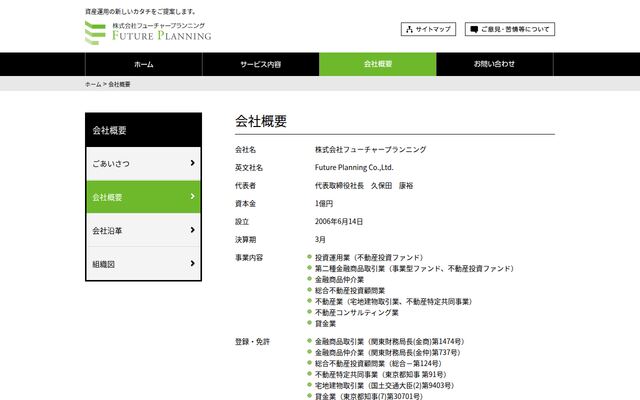The width and height of the screenshot is (640, 400).
Task: Click the ホーム breadcrumb link
Action: (x=93, y=84)
